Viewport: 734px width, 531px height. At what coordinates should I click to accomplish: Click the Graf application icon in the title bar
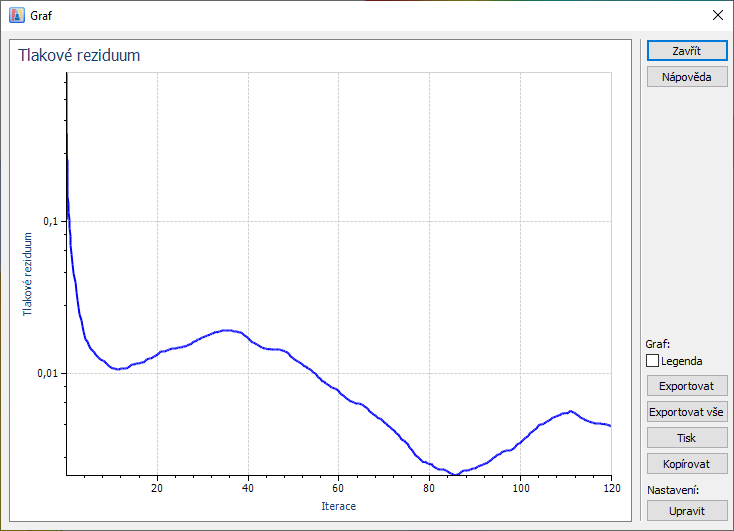pos(17,15)
